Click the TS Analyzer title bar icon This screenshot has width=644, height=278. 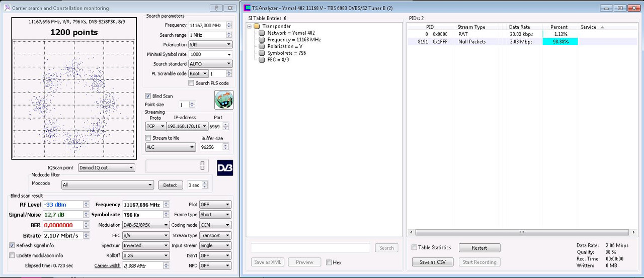point(247,8)
